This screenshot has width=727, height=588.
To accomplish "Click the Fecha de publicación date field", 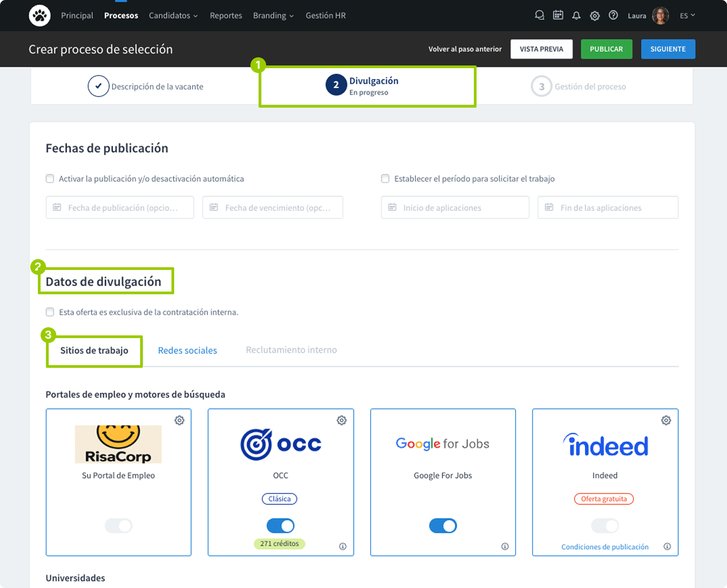I will 120,208.
